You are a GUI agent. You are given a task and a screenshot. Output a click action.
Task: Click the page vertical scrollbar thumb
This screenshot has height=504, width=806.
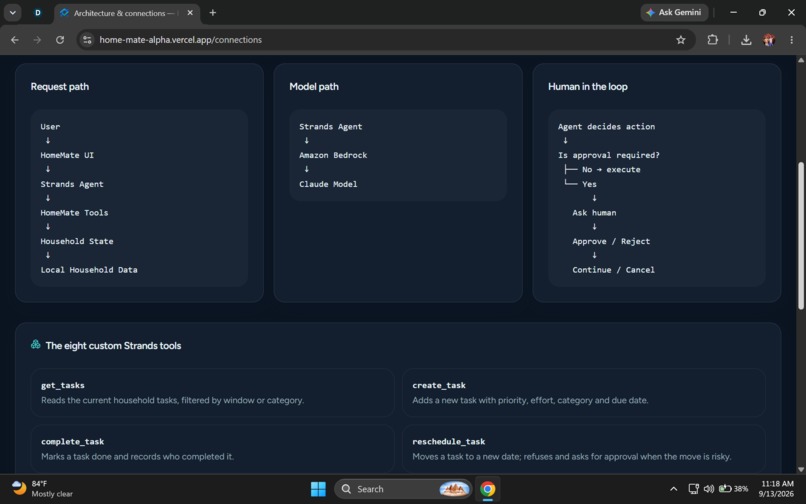[800, 236]
